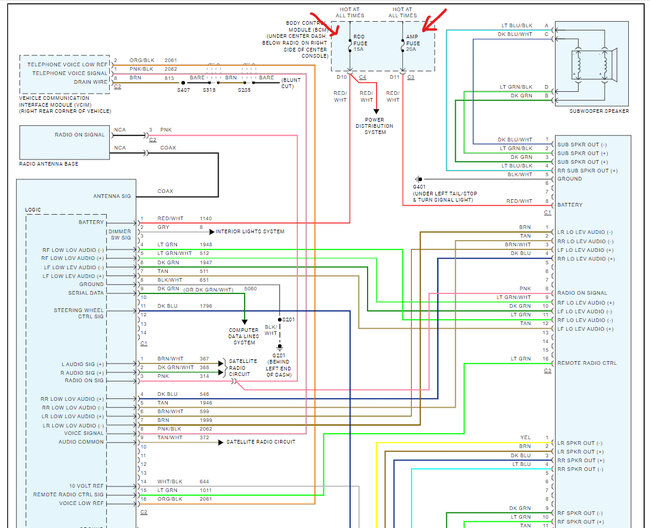Click the G201 behind left end of dash note
The height and width of the screenshot is (528, 650).
click(279, 365)
